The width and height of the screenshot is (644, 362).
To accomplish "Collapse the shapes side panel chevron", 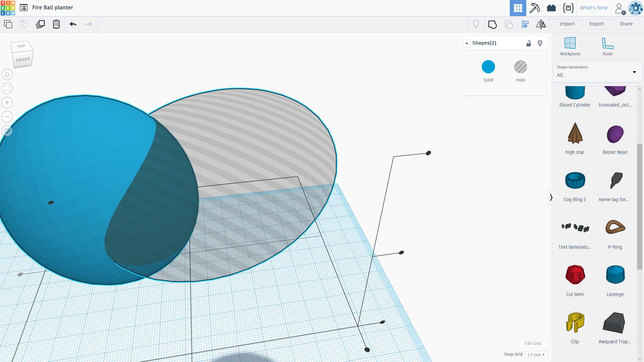I will coord(551,197).
